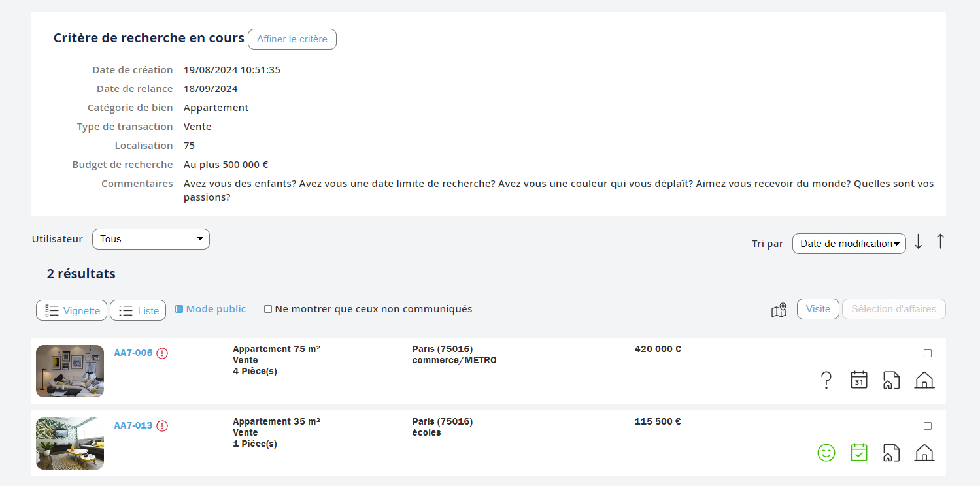Click the house icon on the AA7-006 row

tap(924, 380)
